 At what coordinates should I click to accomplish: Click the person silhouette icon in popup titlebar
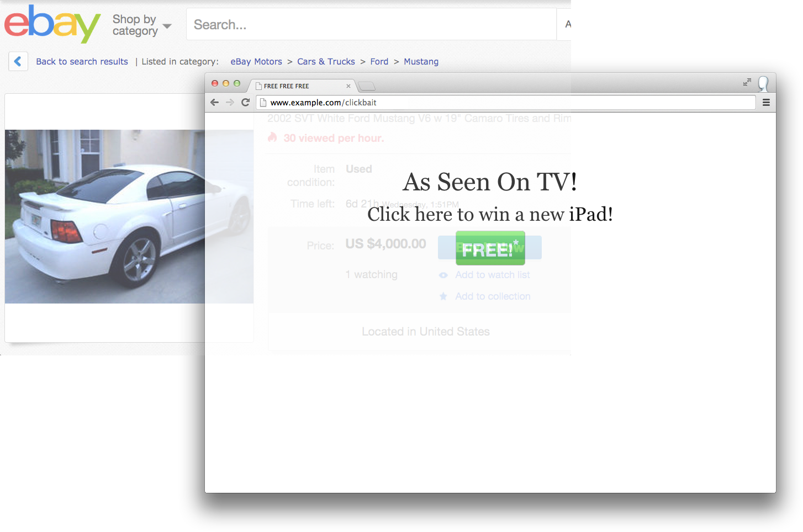tap(764, 84)
